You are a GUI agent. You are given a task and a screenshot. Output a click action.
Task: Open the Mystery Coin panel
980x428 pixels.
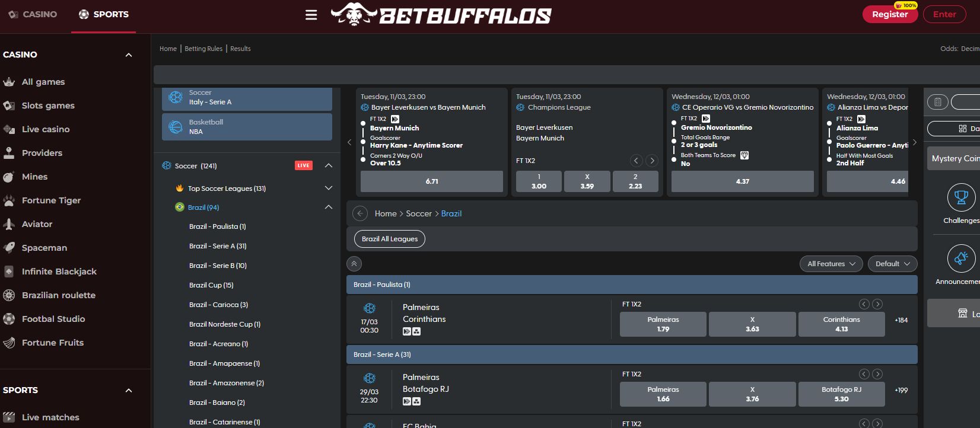(x=953, y=158)
